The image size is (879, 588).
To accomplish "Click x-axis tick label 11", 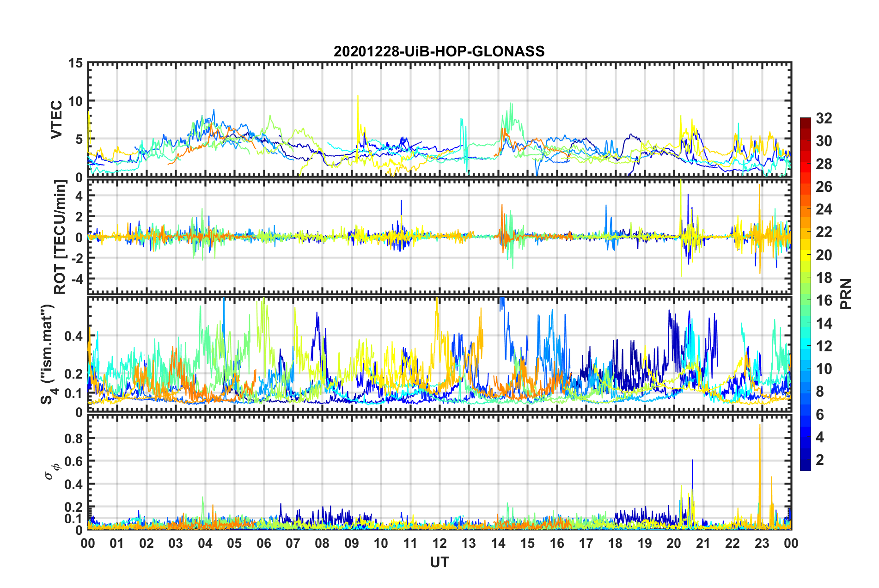I will point(410,543).
